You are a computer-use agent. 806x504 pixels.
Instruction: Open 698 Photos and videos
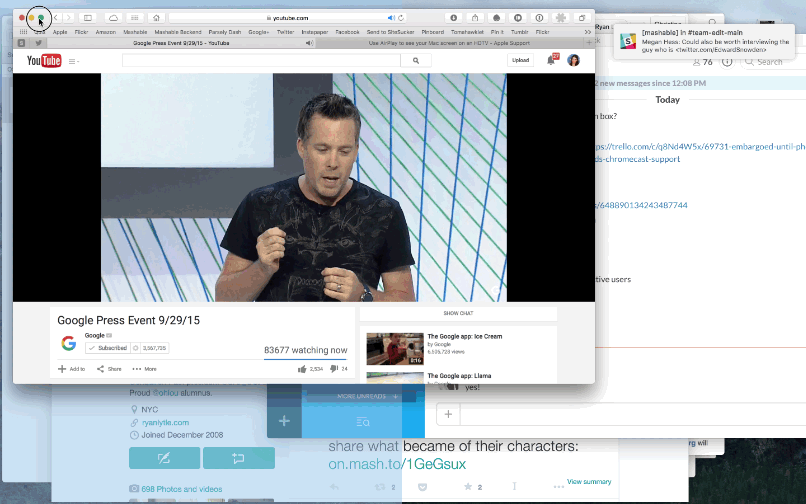click(x=181, y=489)
